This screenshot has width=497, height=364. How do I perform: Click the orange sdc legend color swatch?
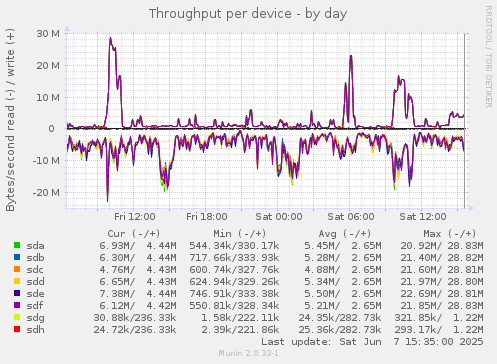point(17,269)
